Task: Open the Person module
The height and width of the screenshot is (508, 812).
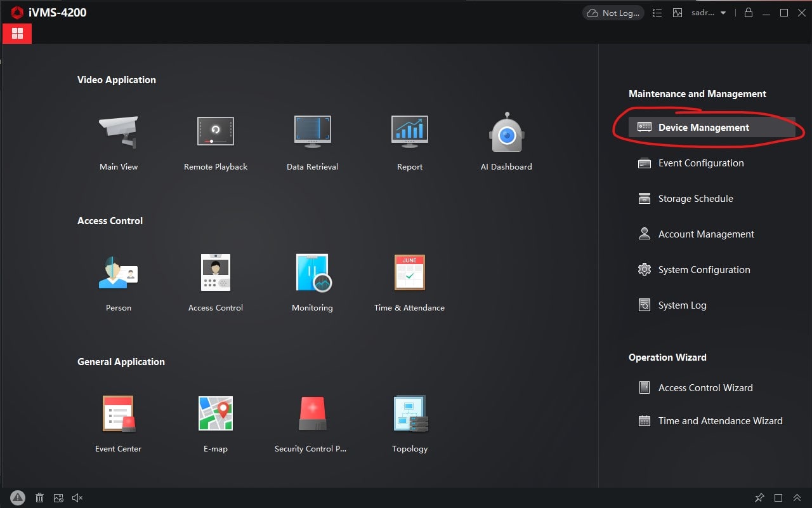Action: click(119, 272)
